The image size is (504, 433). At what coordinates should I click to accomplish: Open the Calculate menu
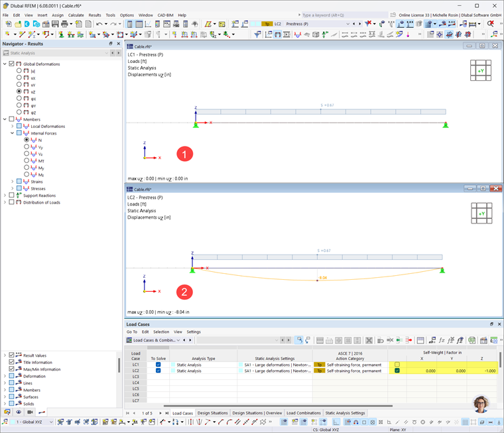point(76,15)
